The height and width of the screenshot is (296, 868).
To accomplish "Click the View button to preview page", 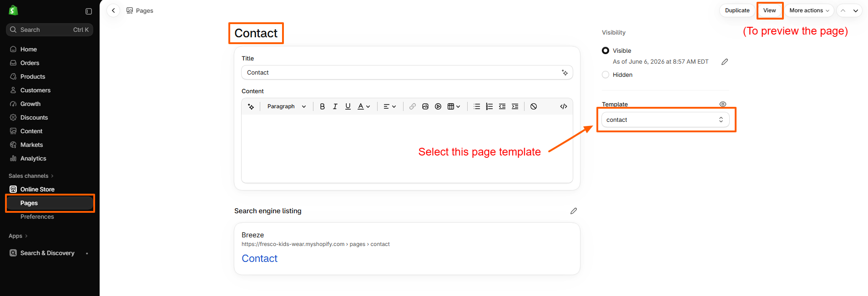I will (770, 10).
